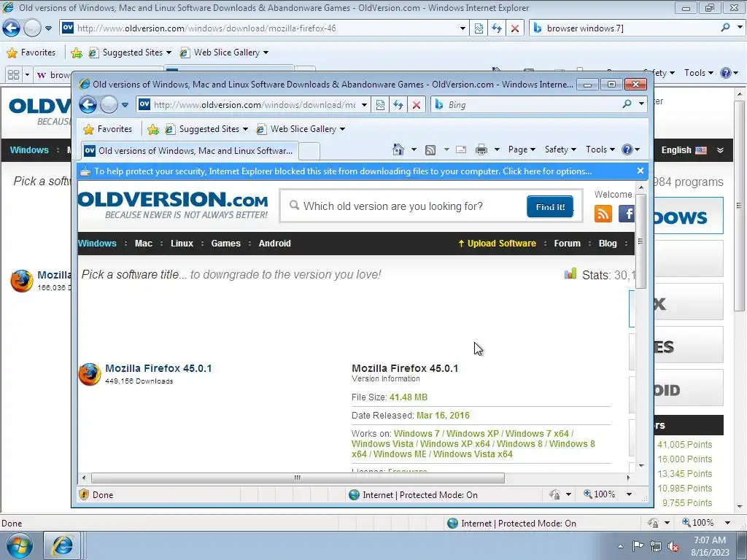The height and width of the screenshot is (560, 747).
Task: Click the Find it! button
Action: coord(550,206)
